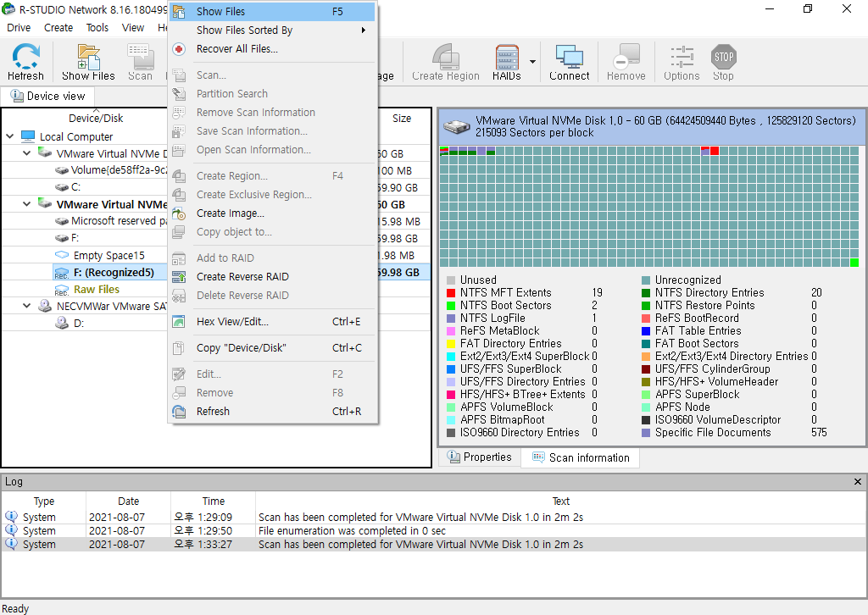Image resolution: width=868 pixels, height=615 pixels.
Task: Select the File enumeration was completed log row
Action: point(433,530)
